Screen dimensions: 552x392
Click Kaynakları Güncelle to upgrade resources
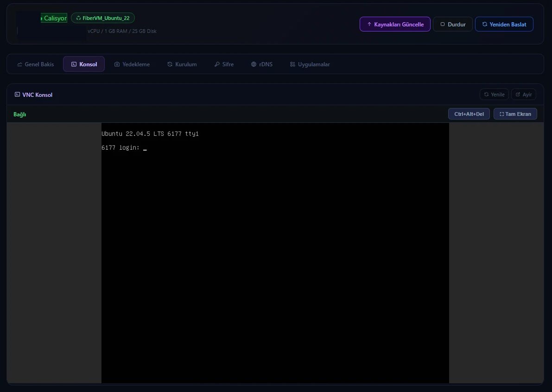tap(395, 24)
